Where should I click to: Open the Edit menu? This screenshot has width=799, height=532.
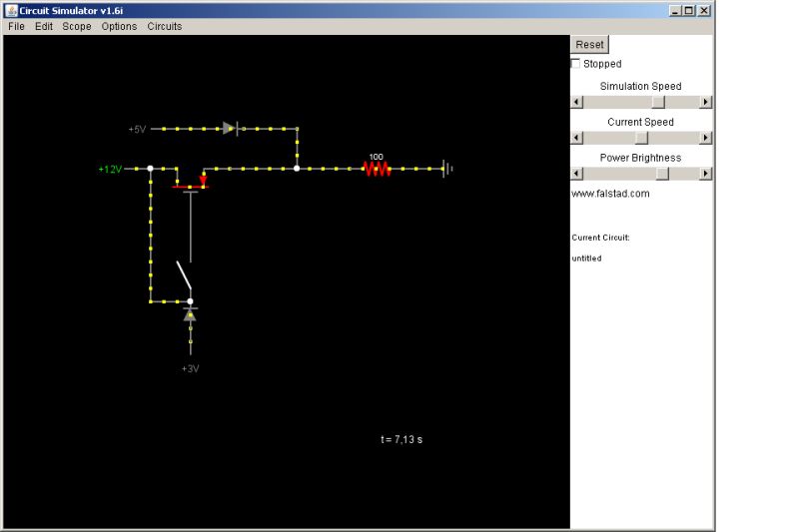[44, 27]
